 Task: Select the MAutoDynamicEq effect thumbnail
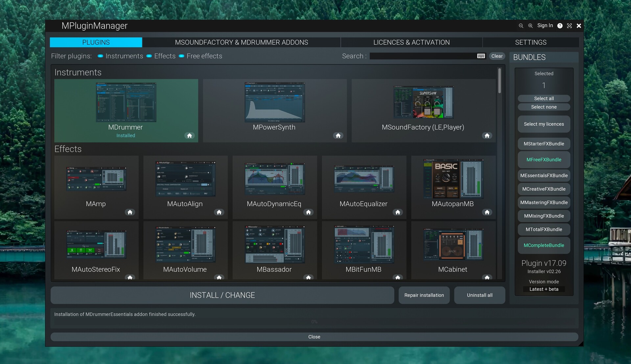[275, 179]
